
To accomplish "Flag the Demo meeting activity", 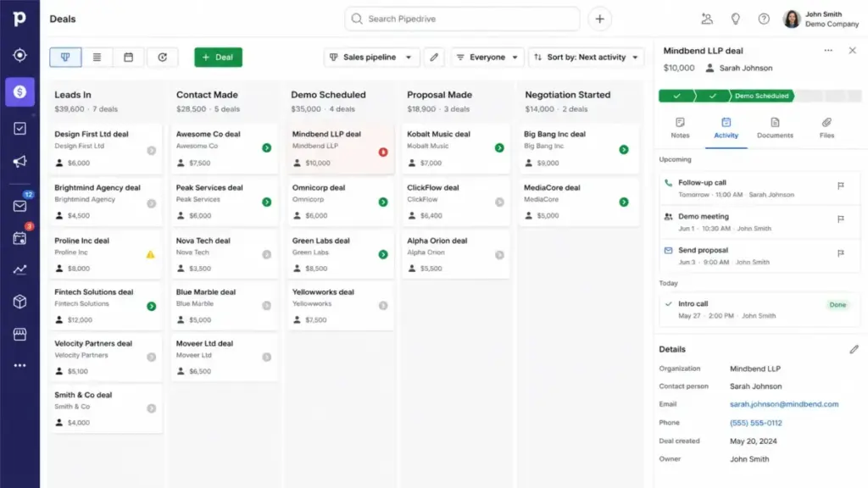I will pyautogui.click(x=841, y=219).
